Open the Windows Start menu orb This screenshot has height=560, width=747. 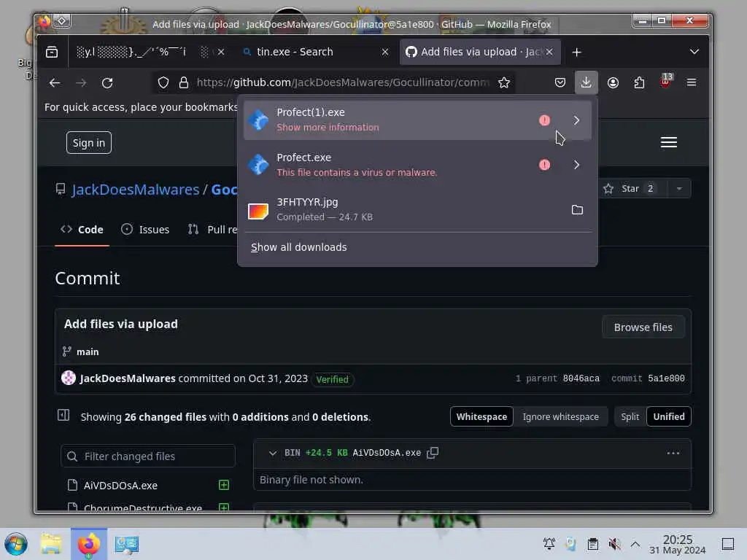[16, 544]
